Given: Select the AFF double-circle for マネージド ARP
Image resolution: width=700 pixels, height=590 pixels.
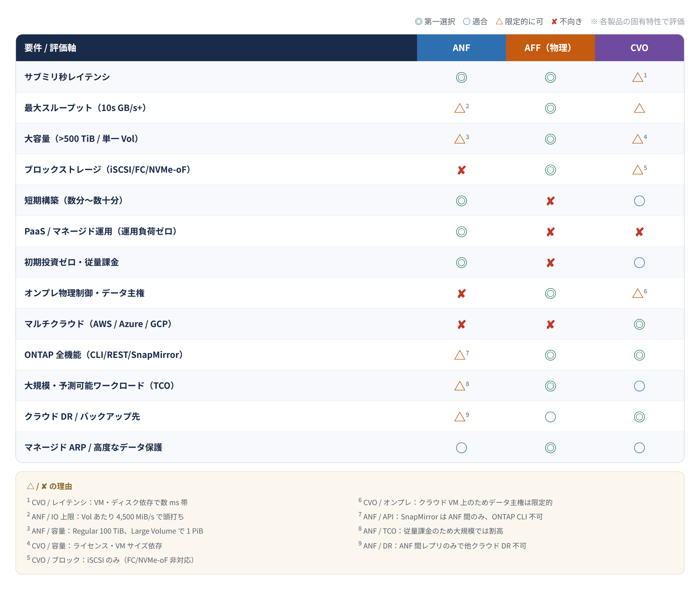Looking at the screenshot, I should (550, 448).
